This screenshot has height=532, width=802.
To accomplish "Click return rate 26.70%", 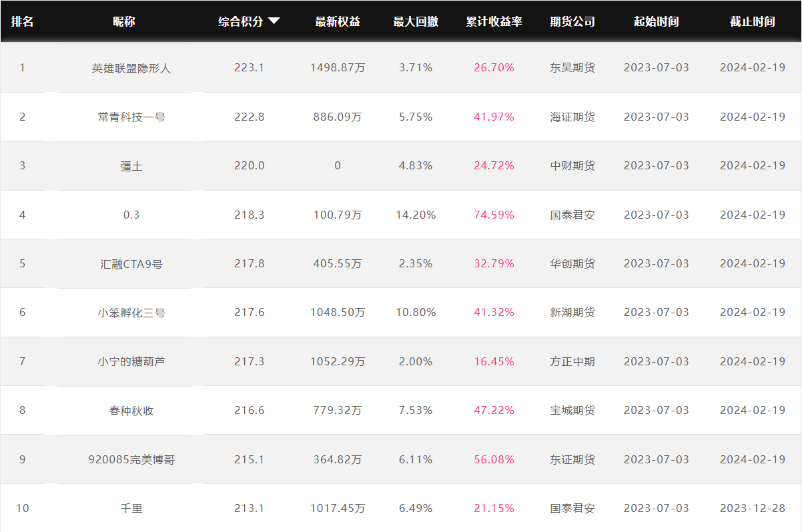I will [494, 67].
